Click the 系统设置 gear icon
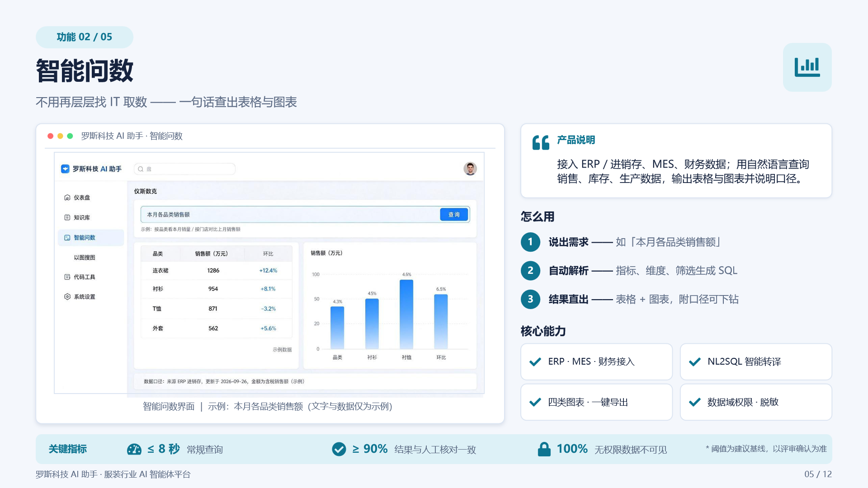The height and width of the screenshot is (488, 868). (67, 297)
